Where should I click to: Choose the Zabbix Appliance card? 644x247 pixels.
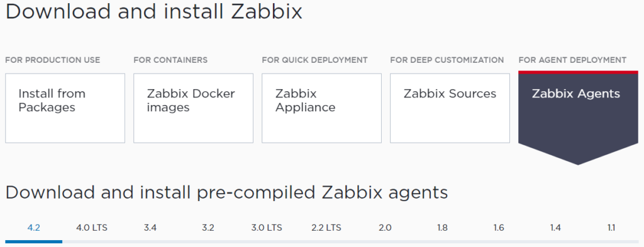tap(321, 108)
